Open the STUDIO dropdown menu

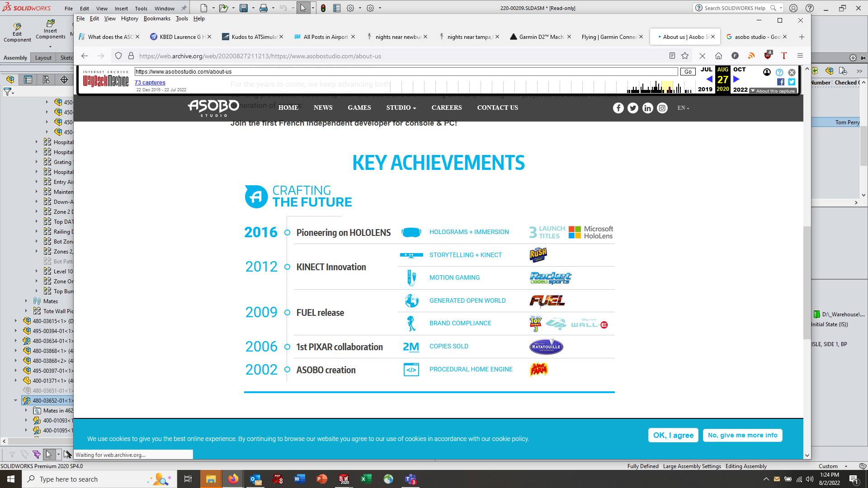(401, 108)
